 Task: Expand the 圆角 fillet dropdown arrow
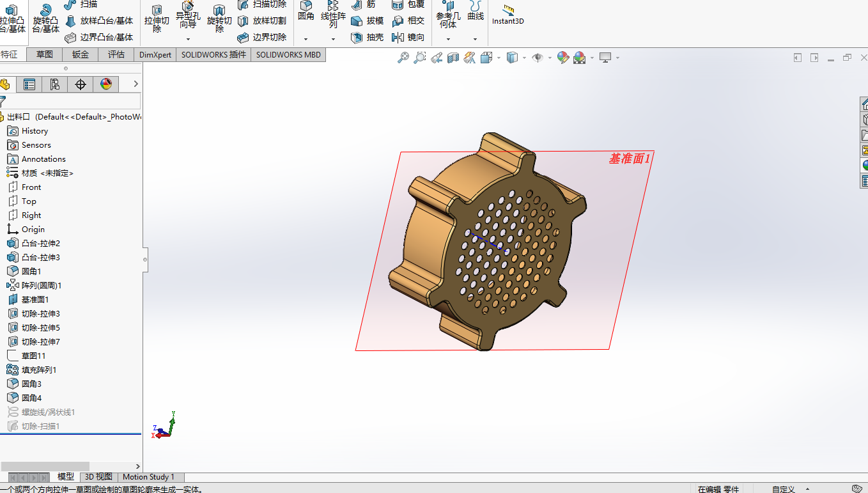pyautogui.click(x=306, y=39)
